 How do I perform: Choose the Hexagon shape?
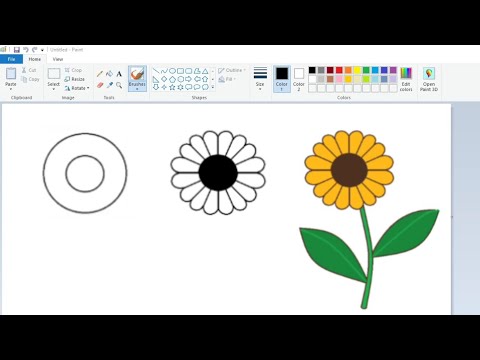click(x=180, y=79)
